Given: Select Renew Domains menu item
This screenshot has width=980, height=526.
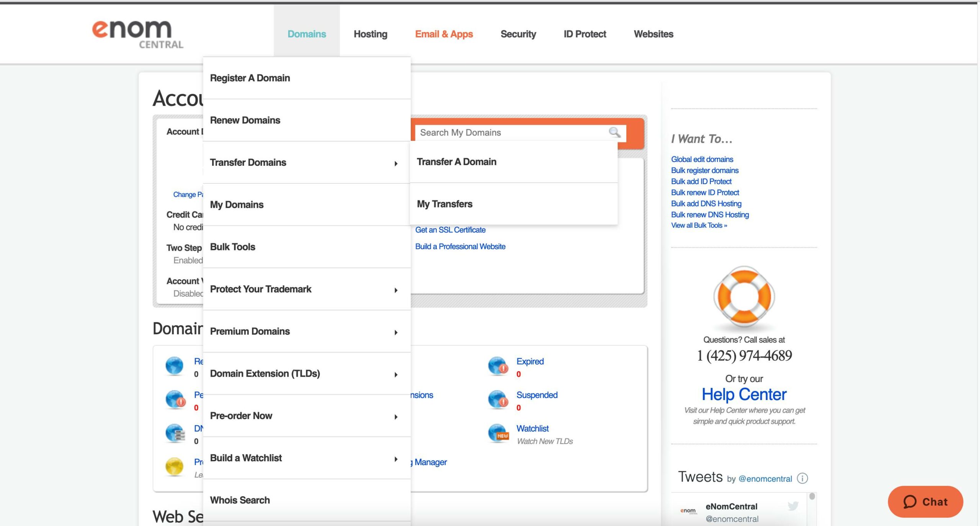Looking at the screenshot, I should [307, 120].
